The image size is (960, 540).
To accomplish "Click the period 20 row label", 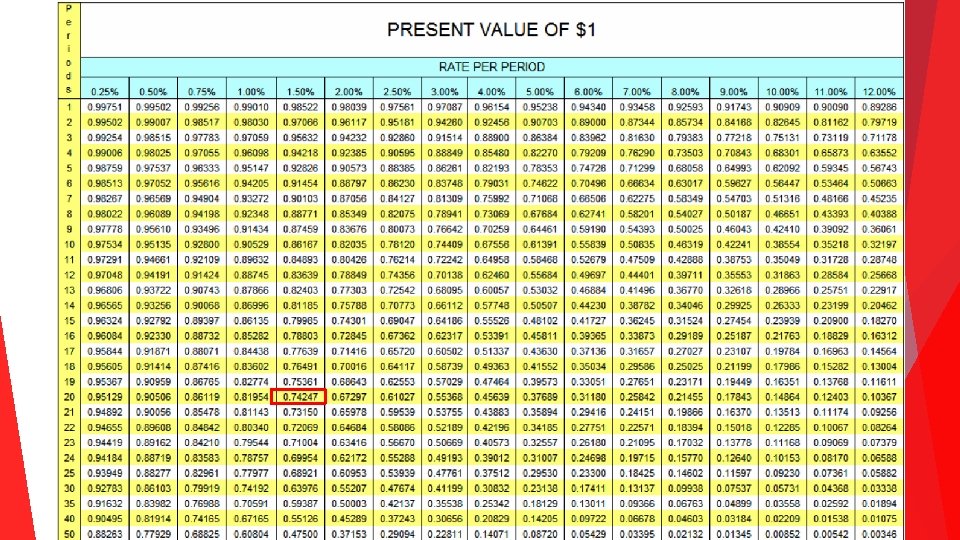I will pos(69,397).
